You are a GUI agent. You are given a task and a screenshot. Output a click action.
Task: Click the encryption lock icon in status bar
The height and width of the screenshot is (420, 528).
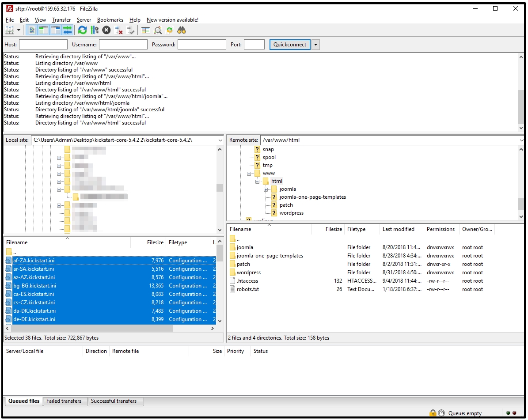coord(433,413)
